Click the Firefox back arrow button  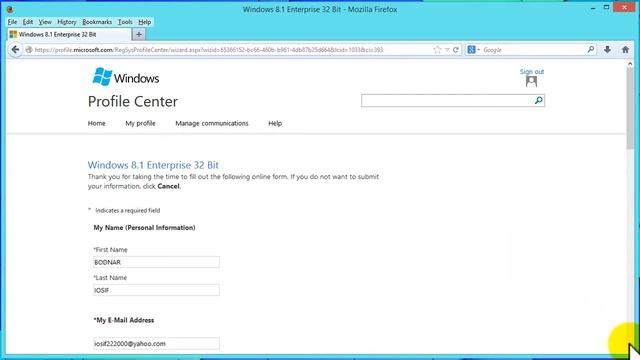coord(15,50)
